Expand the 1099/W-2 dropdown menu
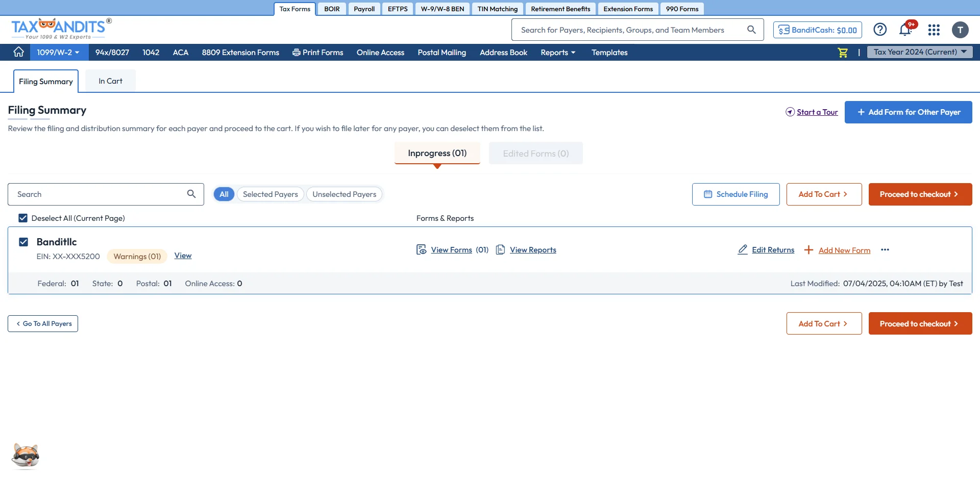 (59, 52)
